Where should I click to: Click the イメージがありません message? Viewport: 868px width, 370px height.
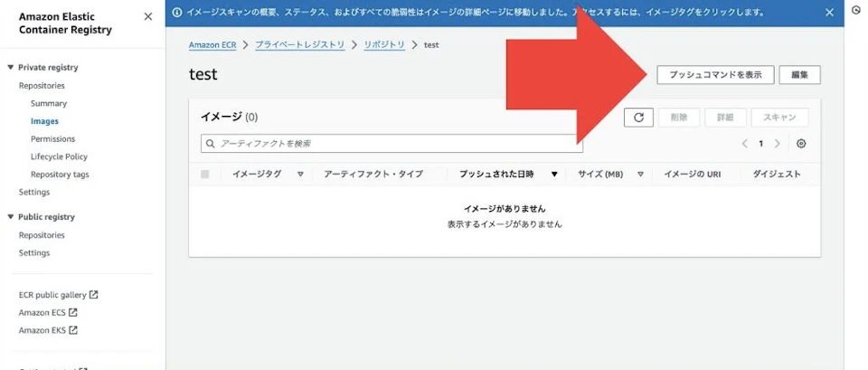tap(505, 209)
